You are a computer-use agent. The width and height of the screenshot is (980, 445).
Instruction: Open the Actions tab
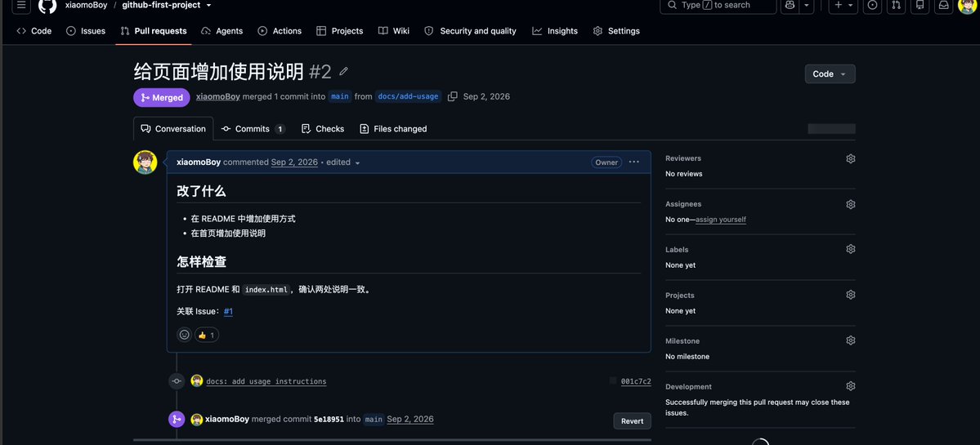click(280, 30)
